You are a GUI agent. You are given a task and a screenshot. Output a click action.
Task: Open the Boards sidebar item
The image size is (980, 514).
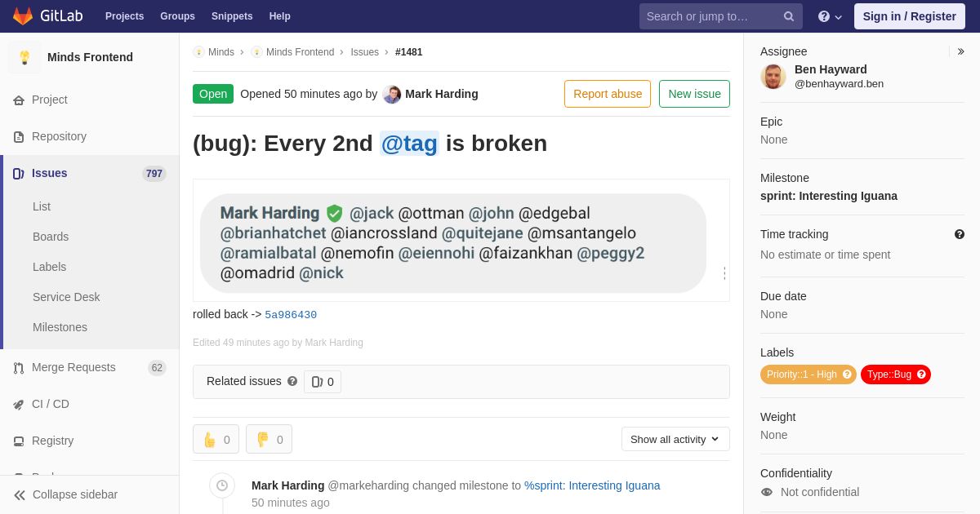point(51,237)
